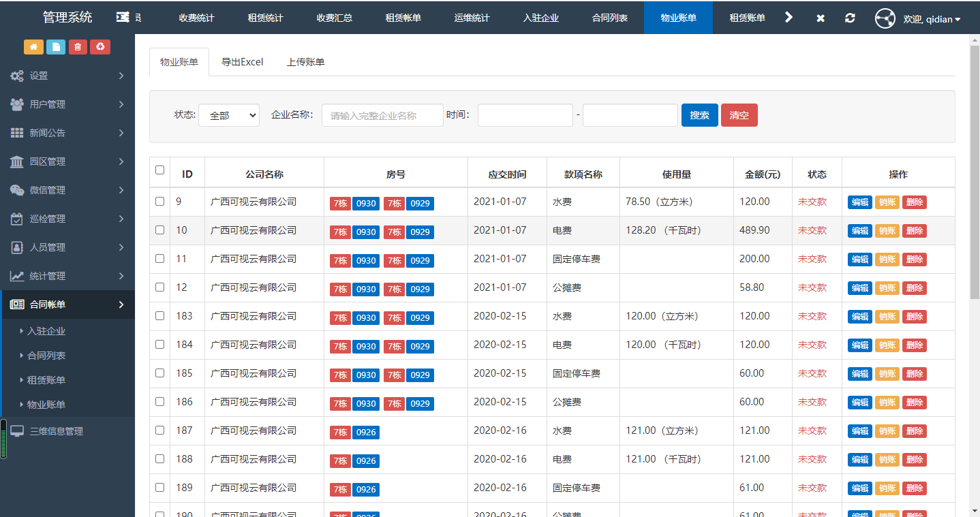
Task: Click 删除 for row ID 12
Action: tap(915, 288)
